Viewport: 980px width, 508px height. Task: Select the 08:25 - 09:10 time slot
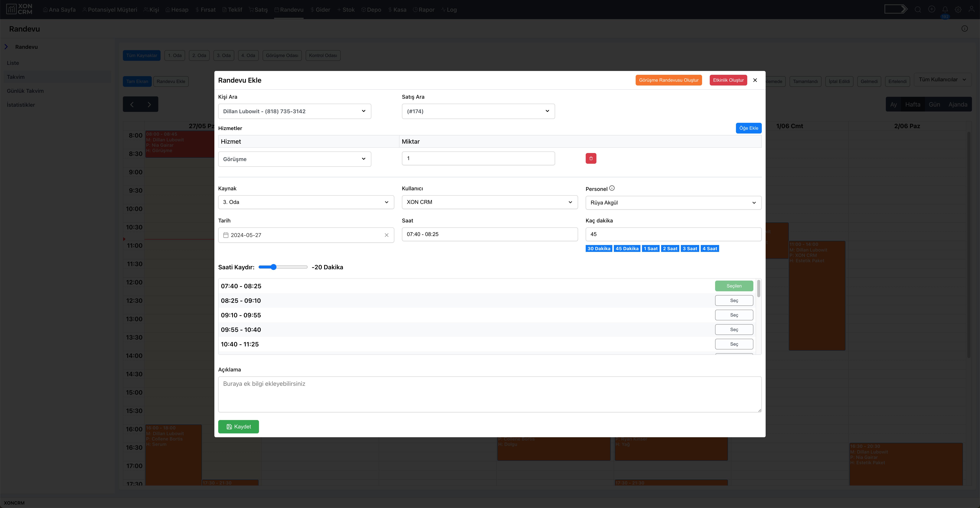pos(734,300)
